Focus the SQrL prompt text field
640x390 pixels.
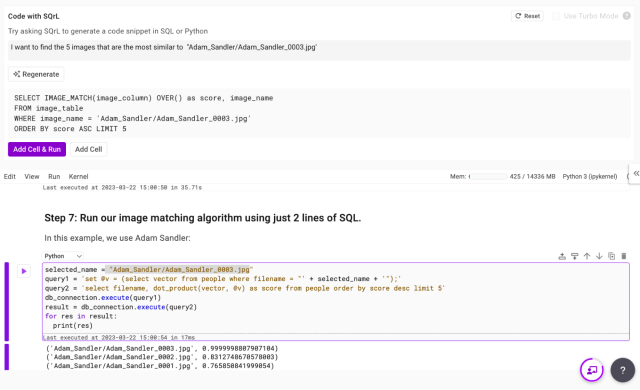320,50
